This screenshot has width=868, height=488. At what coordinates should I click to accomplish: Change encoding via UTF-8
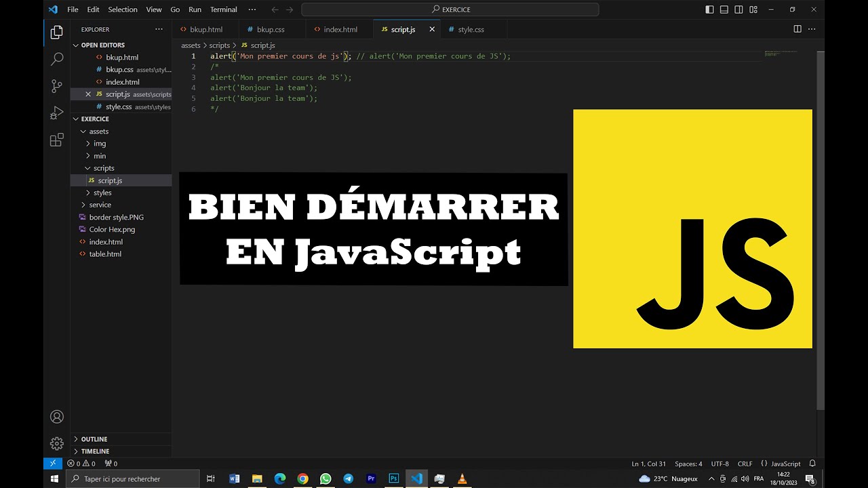(x=720, y=464)
